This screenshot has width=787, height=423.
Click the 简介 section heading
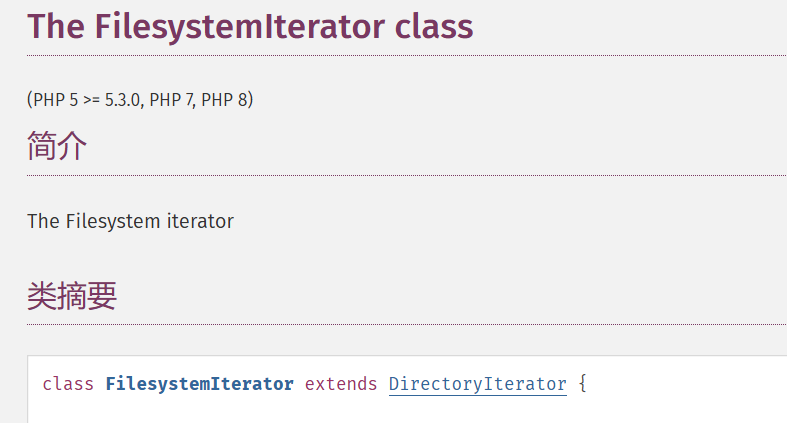pyautogui.click(x=57, y=147)
